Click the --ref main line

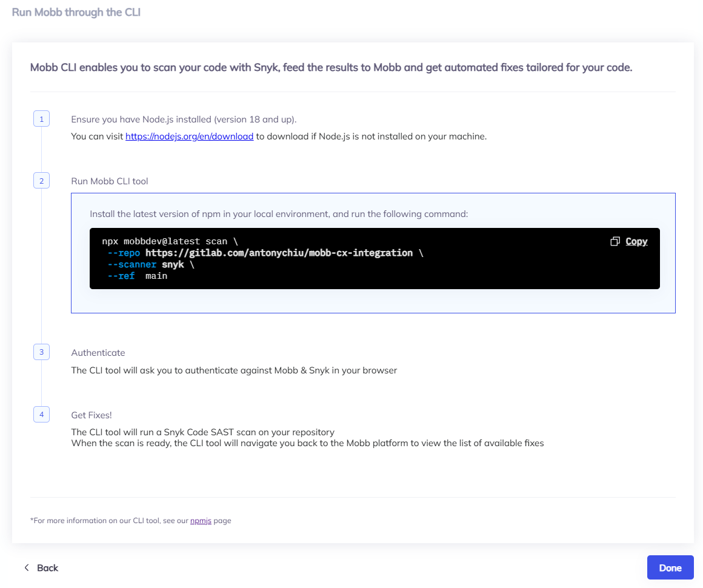137,276
